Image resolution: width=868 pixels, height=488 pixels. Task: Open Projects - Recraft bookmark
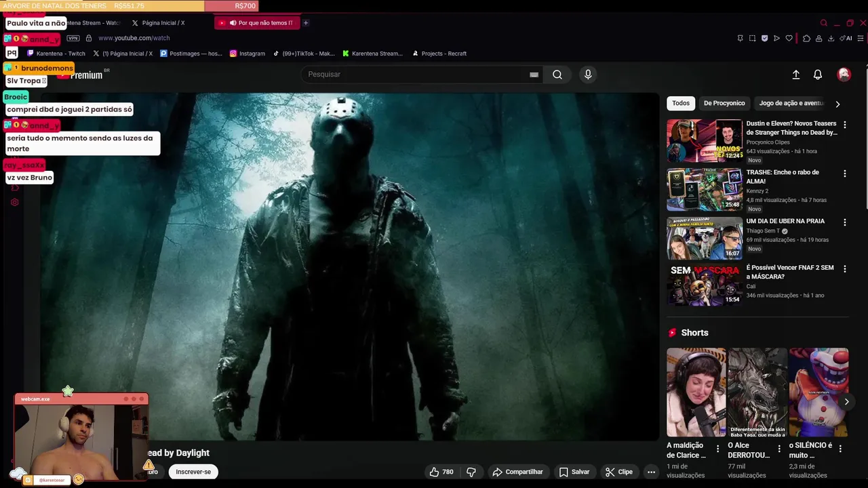point(439,54)
